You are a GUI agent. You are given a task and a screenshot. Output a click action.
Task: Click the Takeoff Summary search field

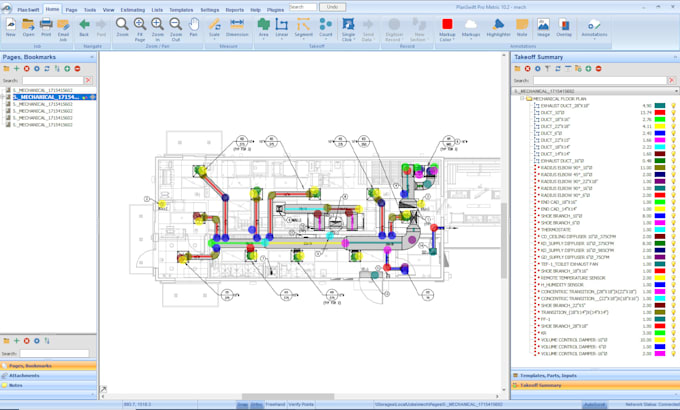(600, 80)
